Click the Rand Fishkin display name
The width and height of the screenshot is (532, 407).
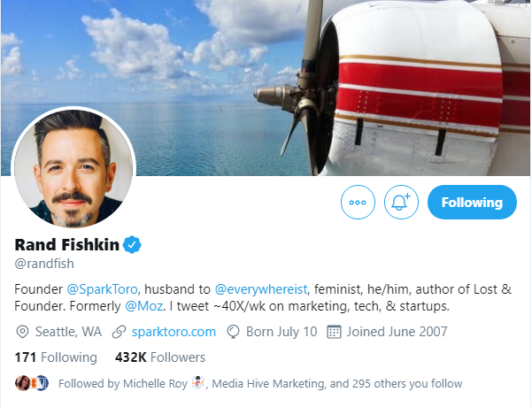tap(66, 245)
